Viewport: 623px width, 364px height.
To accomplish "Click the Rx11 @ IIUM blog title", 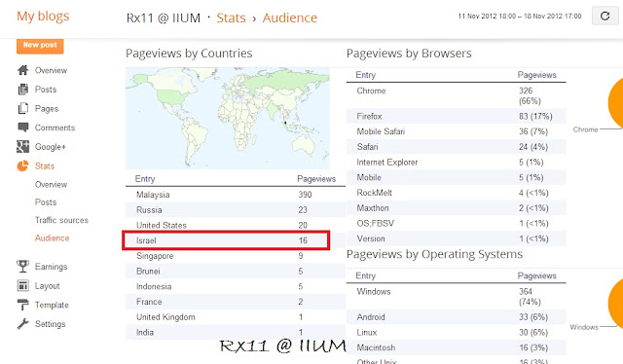I will [x=164, y=18].
